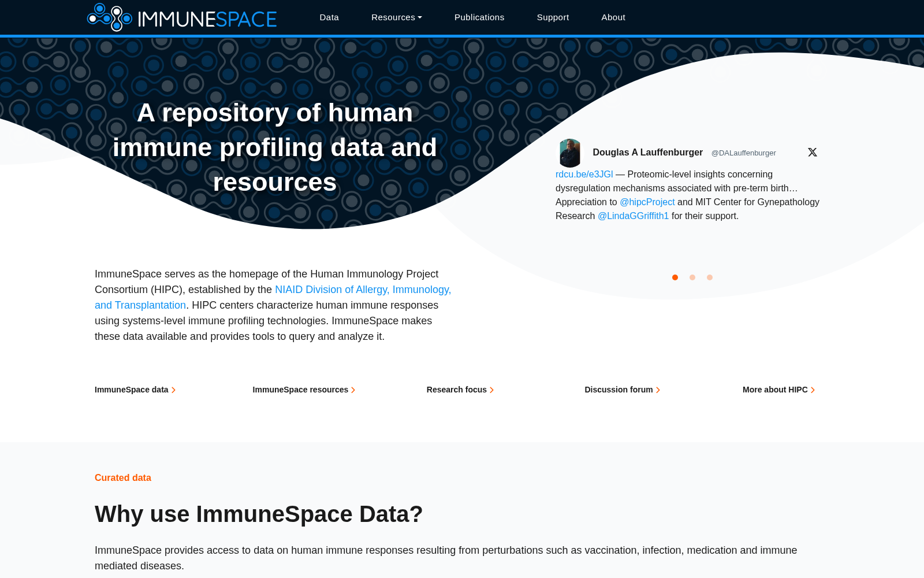
Task: Click the Why use ImmuneSpace Data heading
Action: [259, 514]
